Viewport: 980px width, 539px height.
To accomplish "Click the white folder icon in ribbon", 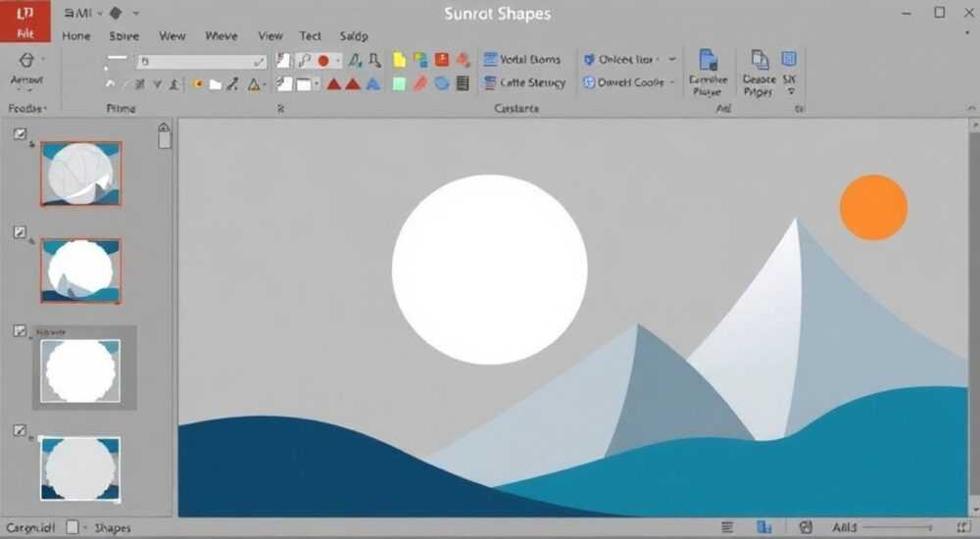I will 215,84.
